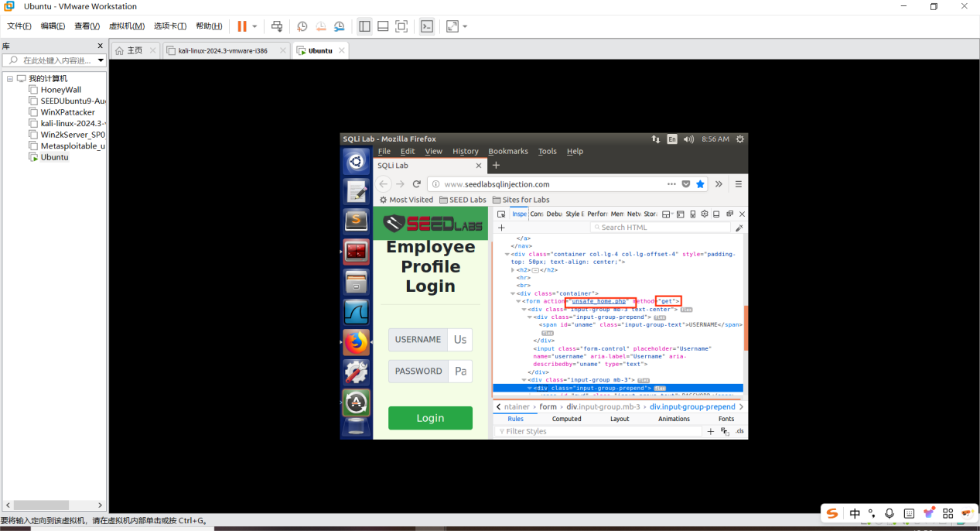Pause the virtual machine with the VMware pause button
Screen dimensions: 980x531
click(x=242, y=26)
